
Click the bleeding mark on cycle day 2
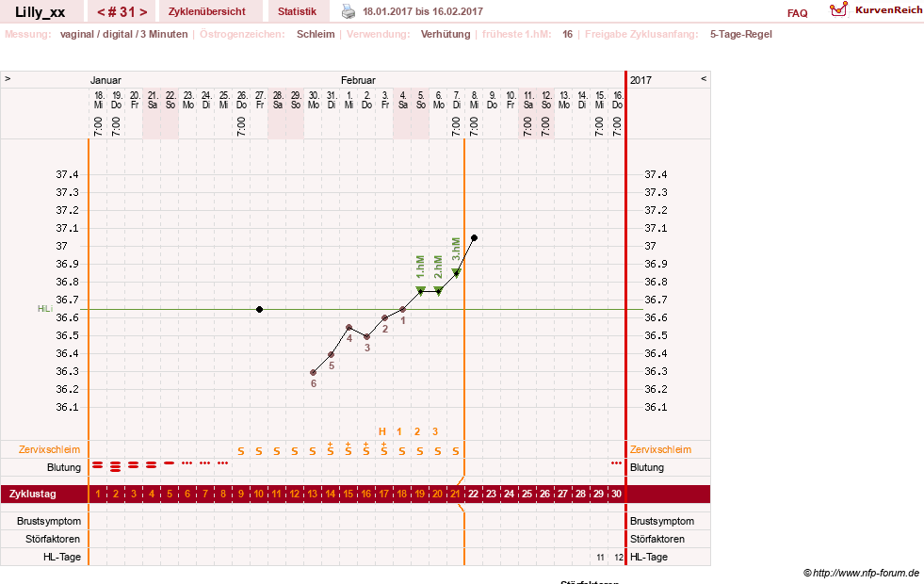[x=116, y=466]
